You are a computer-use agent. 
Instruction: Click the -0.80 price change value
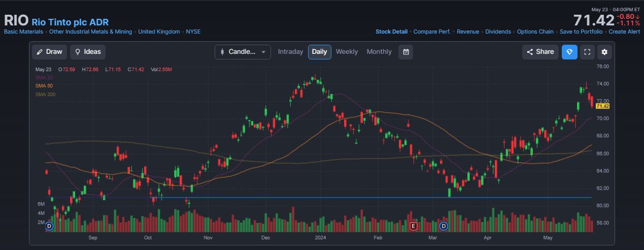[x=628, y=17]
